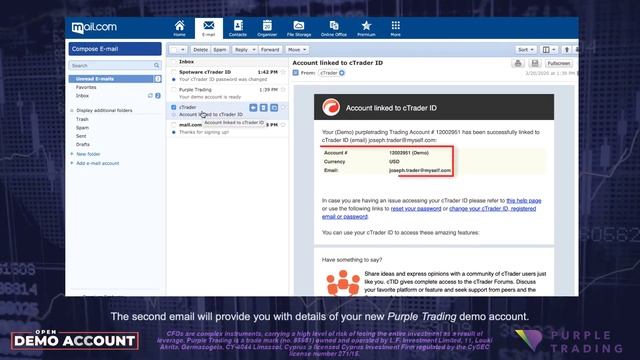Open the 'this help page' link
The height and width of the screenshot is (360, 640).
[524, 200]
